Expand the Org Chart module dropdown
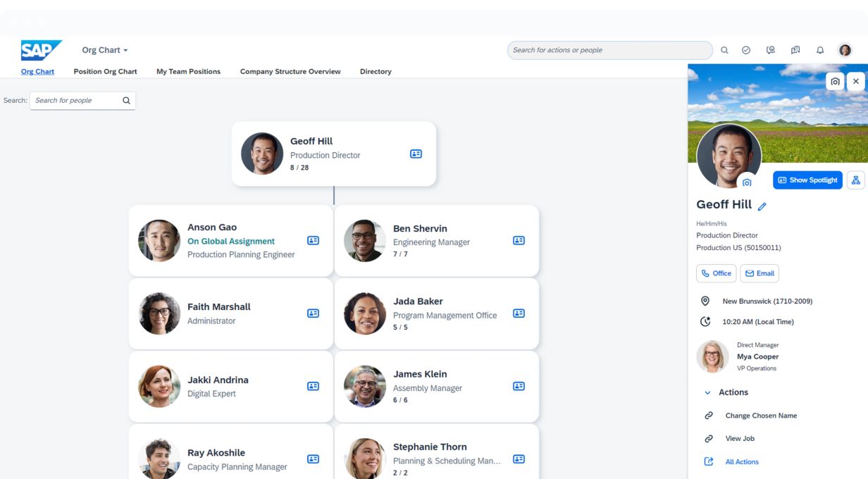Viewport: 868px width, 479px height. pyautogui.click(x=105, y=50)
